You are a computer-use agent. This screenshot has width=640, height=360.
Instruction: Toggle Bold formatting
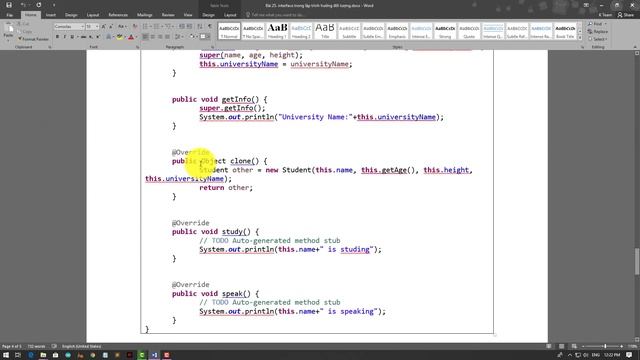point(57,37)
